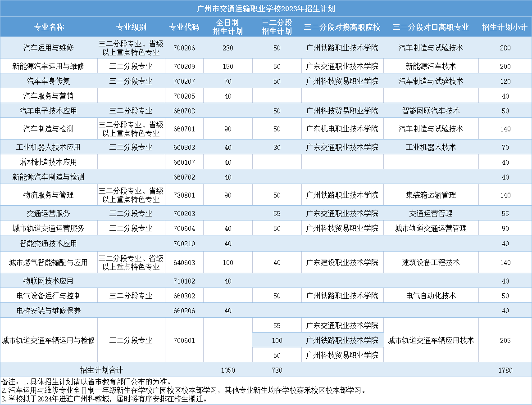Click the 新能源汽车技术 target major cell
Screen dimensions: 532x405
(431, 67)
